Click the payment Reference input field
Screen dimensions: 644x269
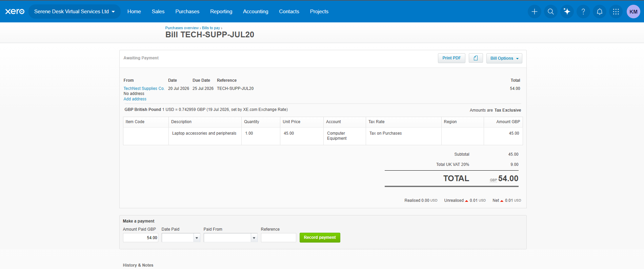point(278,238)
